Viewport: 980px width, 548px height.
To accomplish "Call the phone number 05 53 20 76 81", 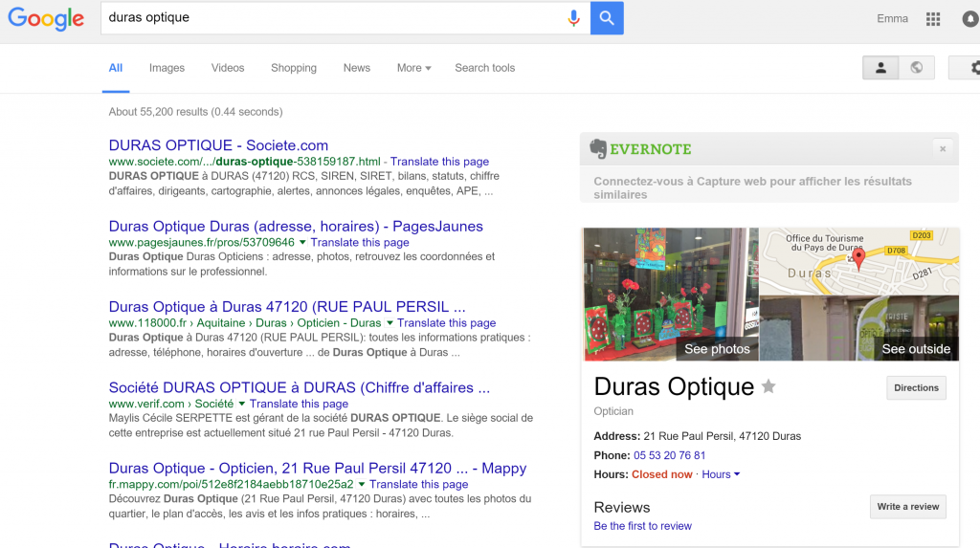I will [669, 455].
